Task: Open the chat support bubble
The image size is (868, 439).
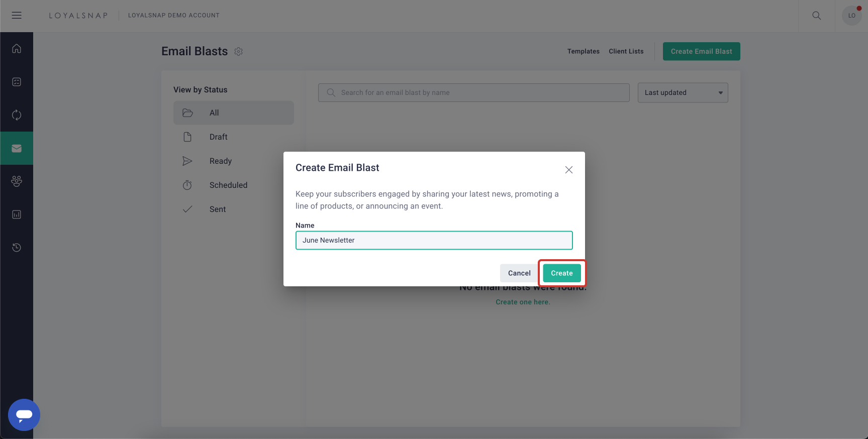Action: pyautogui.click(x=24, y=415)
